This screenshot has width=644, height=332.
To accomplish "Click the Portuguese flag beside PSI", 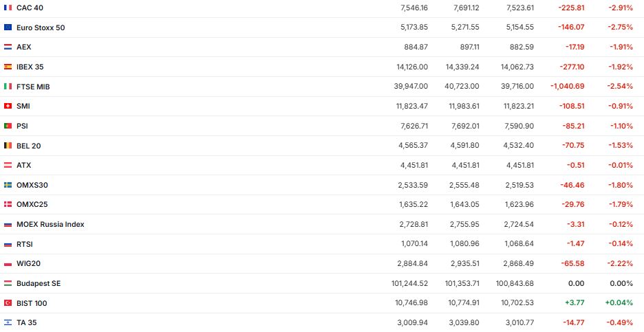I will (8, 126).
